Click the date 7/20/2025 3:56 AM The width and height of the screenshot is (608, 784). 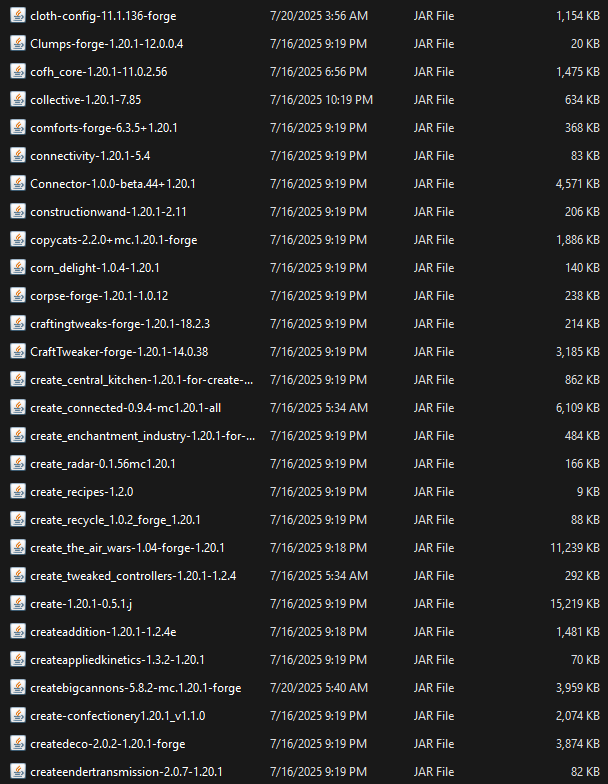tap(319, 16)
